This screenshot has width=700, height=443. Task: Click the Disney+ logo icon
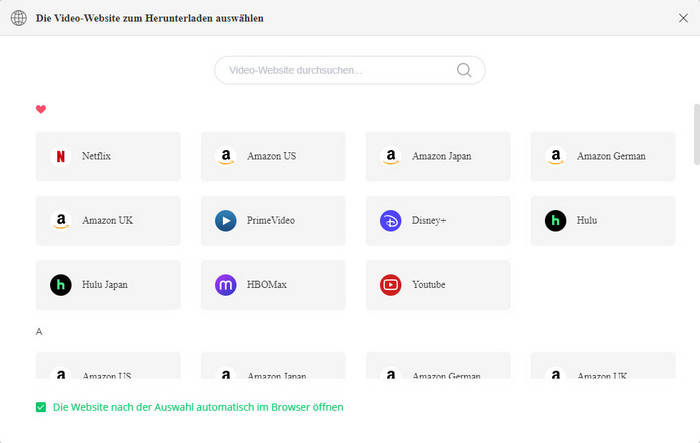tap(391, 221)
